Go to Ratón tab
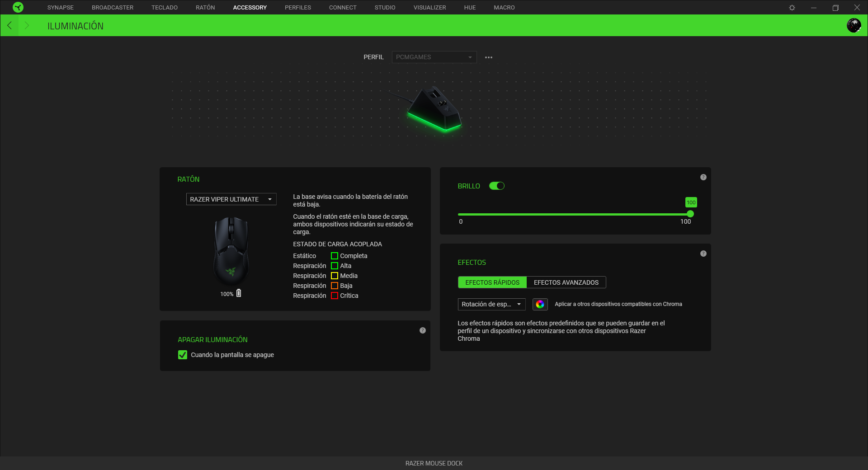The width and height of the screenshot is (868, 470). pyautogui.click(x=205, y=8)
